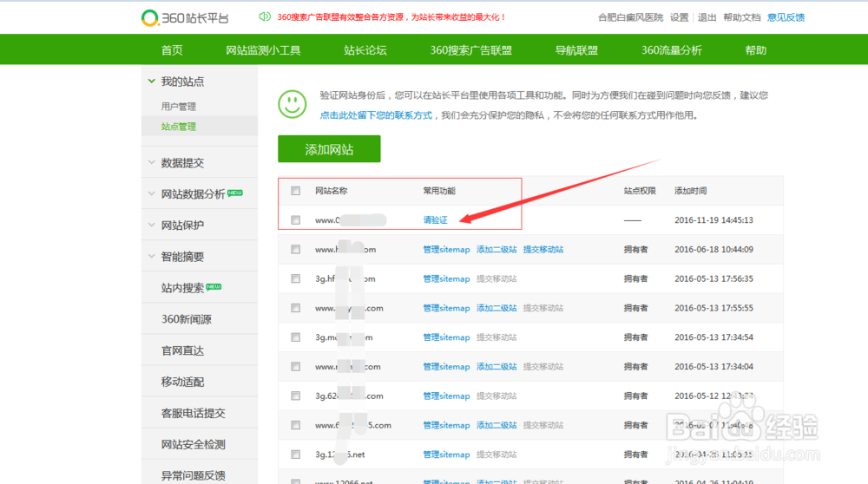
Task: Click 拥有者 in the 2016-06-18 row
Action: pos(635,250)
